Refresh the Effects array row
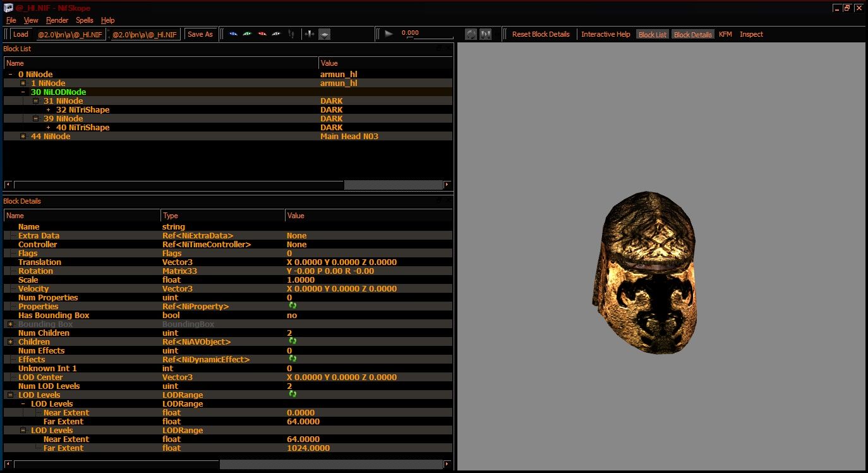 pyautogui.click(x=293, y=359)
